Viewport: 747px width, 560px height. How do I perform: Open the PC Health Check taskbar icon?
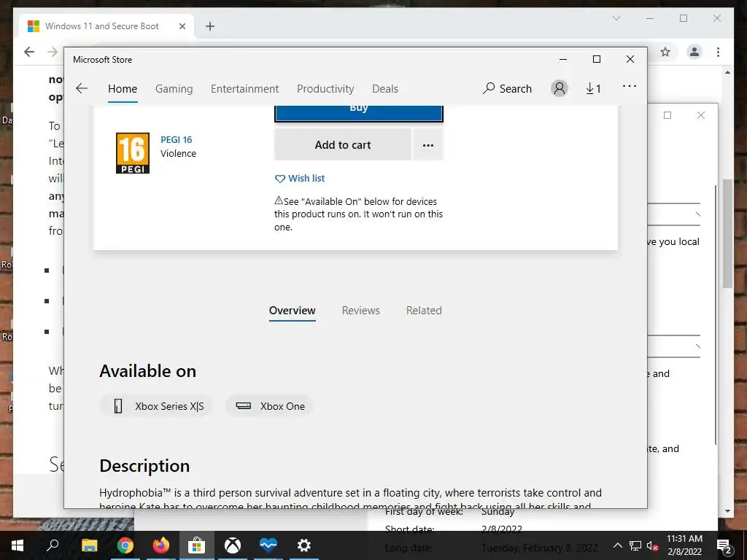(x=268, y=545)
